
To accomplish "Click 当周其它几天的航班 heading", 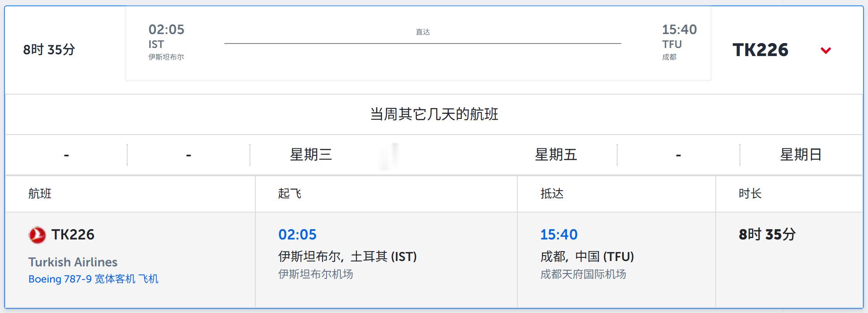I will pyautogui.click(x=434, y=114).
